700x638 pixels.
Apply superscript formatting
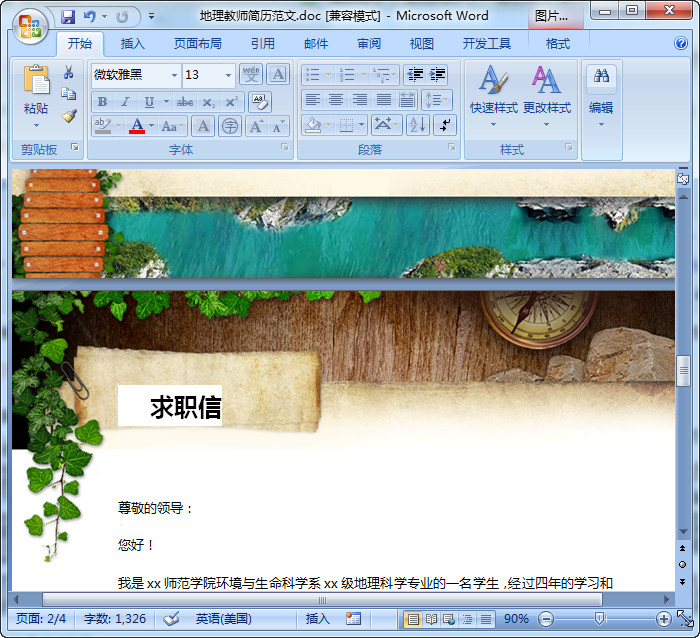click(x=231, y=102)
